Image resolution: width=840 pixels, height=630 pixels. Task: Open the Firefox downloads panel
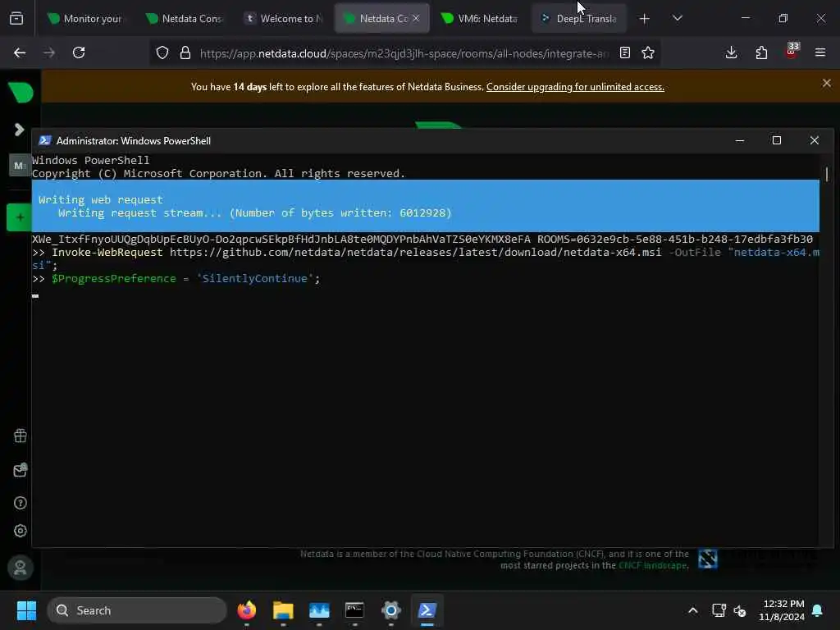(x=731, y=52)
